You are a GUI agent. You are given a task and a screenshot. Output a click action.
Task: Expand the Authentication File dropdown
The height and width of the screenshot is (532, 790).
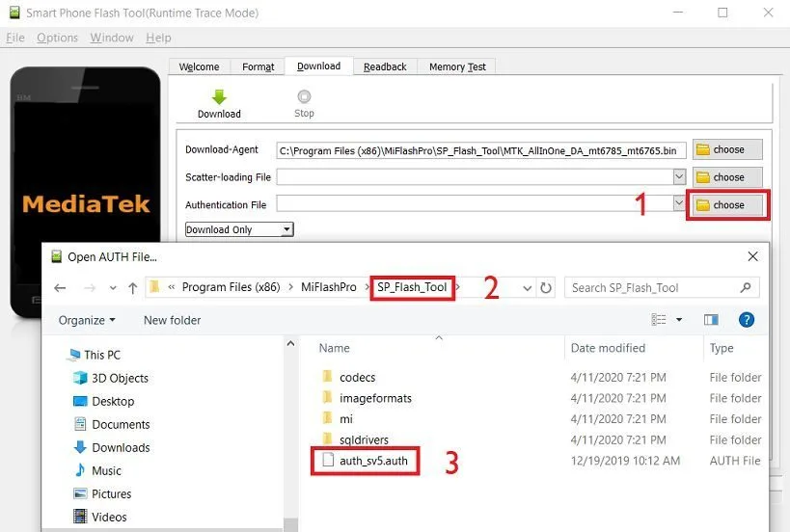679,202
